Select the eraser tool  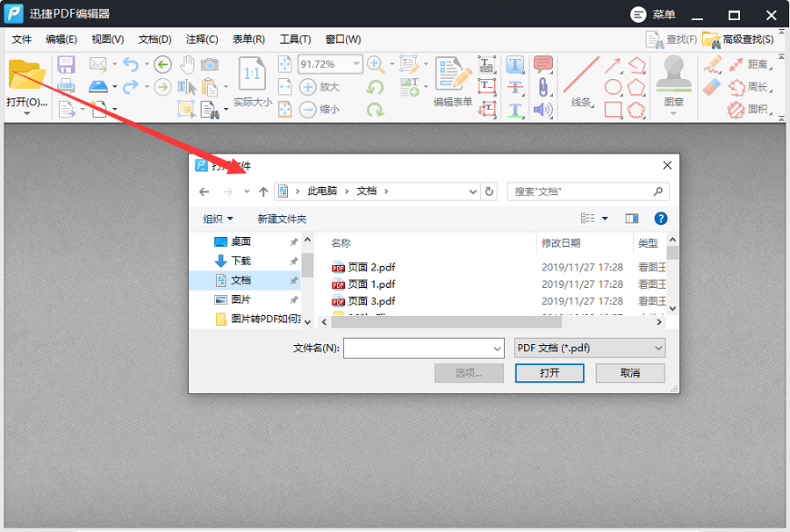click(712, 87)
